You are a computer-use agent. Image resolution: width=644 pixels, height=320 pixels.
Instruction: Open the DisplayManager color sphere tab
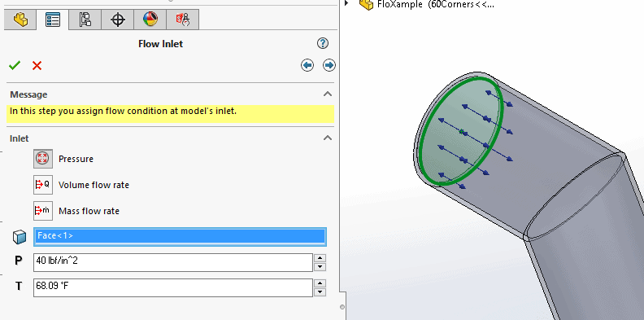[150, 20]
